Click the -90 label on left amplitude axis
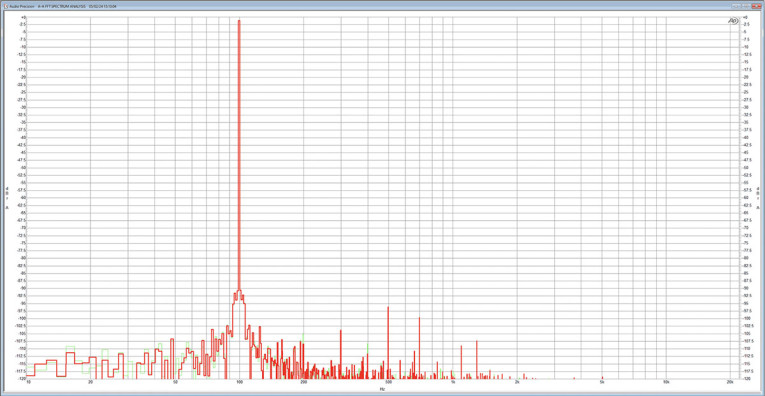The width and height of the screenshot is (765, 396). tap(23, 288)
